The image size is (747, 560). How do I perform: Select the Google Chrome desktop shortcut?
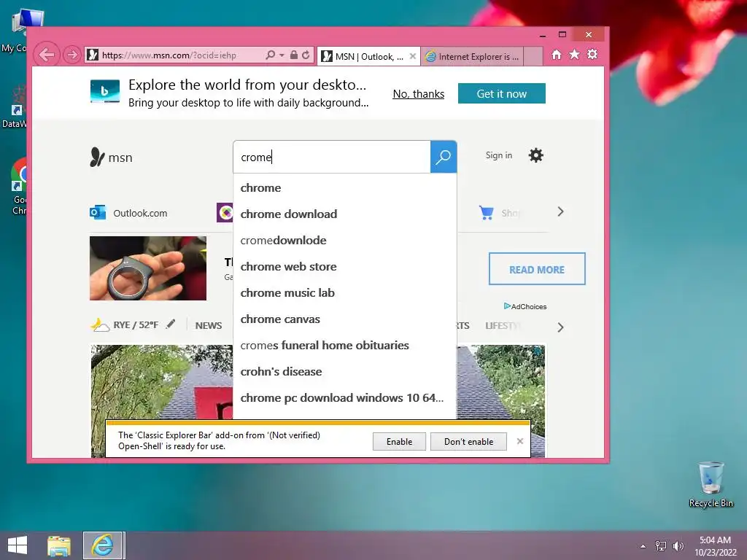click(x=19, y=187)
